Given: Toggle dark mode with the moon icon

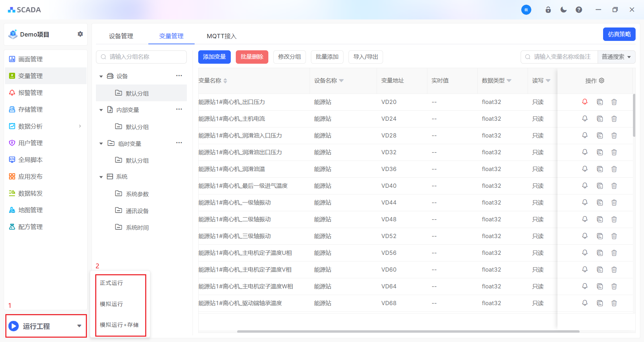Looking at the screenshot, I should click(x=563, y=10).
